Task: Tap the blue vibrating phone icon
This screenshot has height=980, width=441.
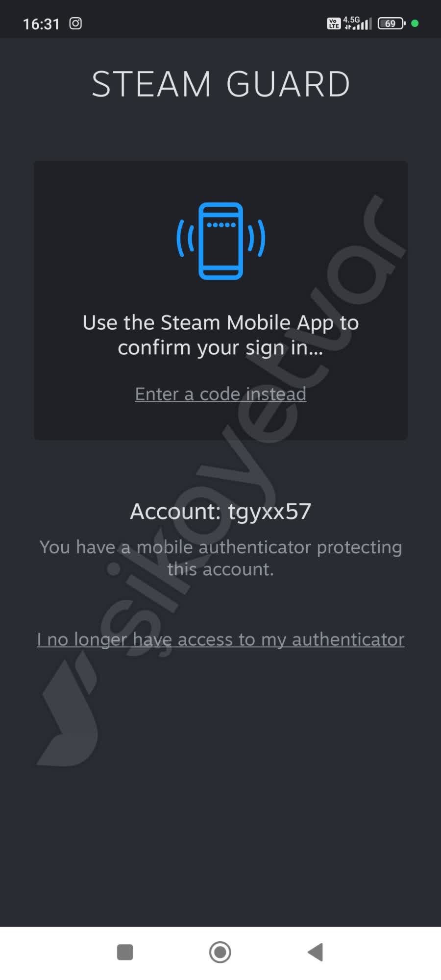Action: (x=220, y=241)
